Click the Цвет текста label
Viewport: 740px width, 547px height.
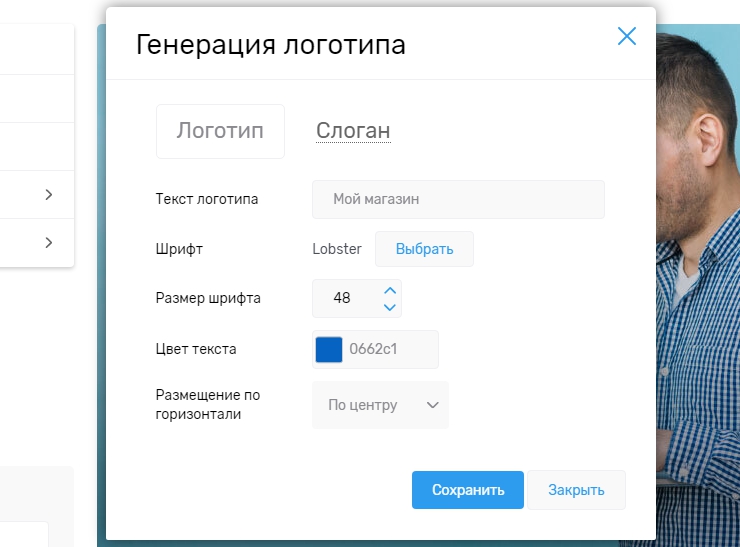tap(196, 349)
